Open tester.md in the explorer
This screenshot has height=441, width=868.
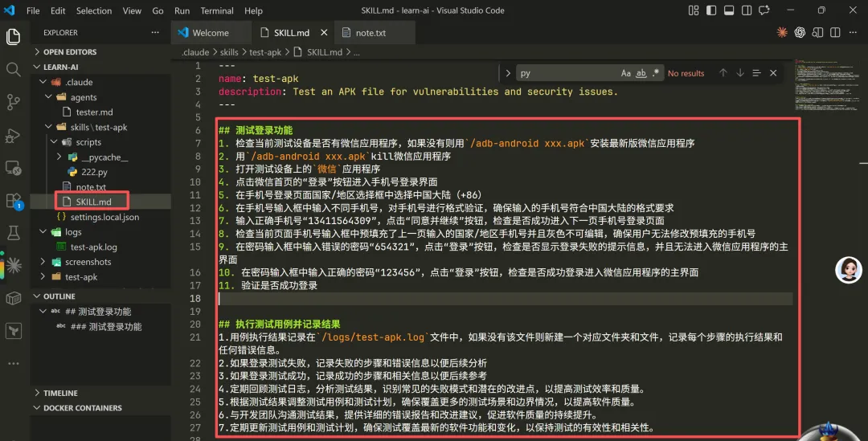point(95,112)
